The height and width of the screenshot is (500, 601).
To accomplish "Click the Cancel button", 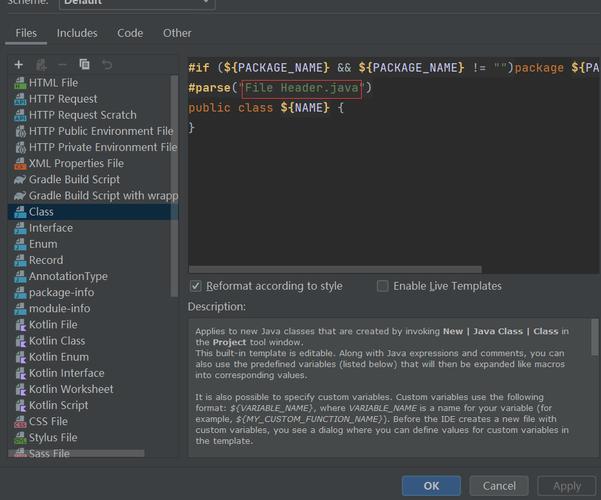I will tap(499, 485).
